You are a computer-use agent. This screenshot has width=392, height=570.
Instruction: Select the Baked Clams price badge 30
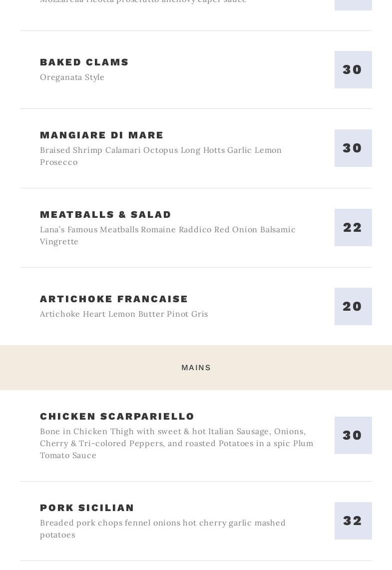[353, 70]
